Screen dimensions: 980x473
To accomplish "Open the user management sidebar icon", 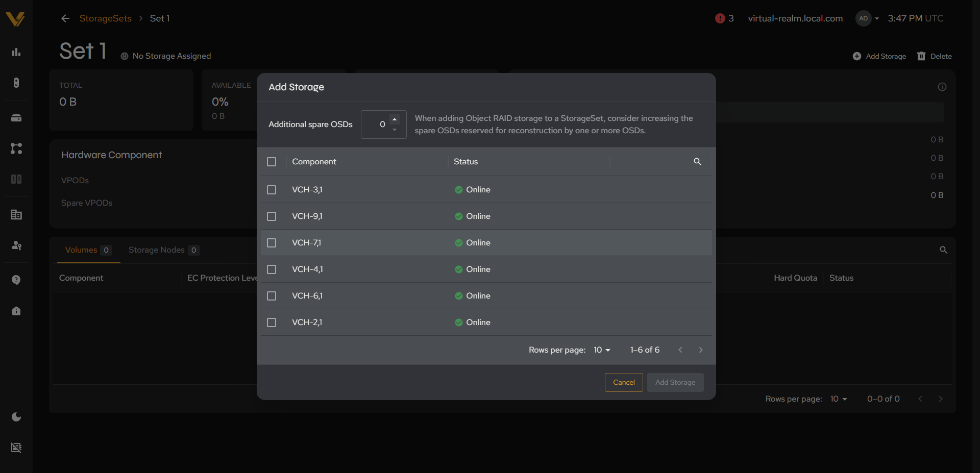I will point(16,245).
